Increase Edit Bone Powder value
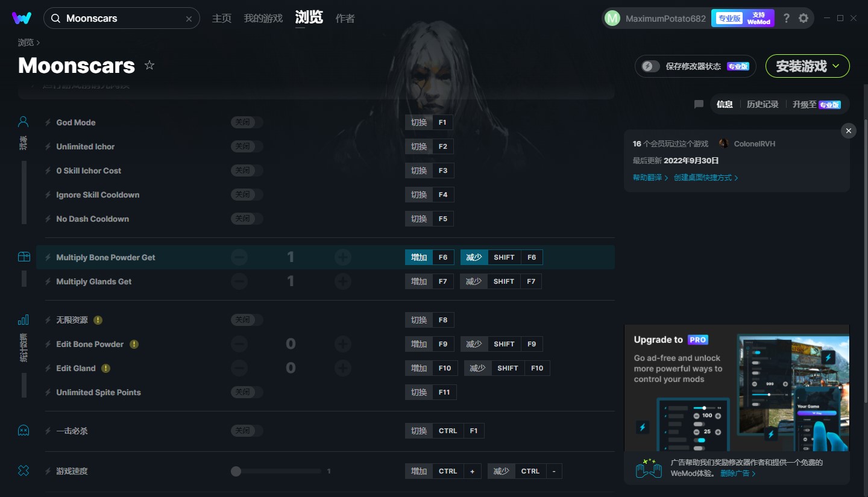 point(343,344)
